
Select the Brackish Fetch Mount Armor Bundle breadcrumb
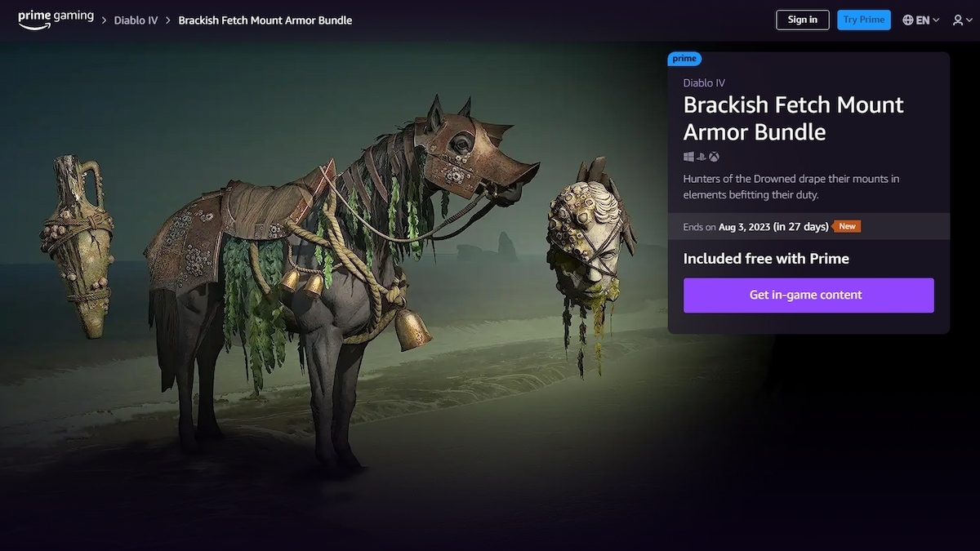(x=265, y=20)
